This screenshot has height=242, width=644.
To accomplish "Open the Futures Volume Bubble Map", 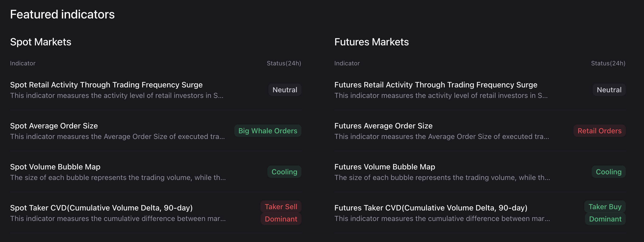I will pos(384,167).
